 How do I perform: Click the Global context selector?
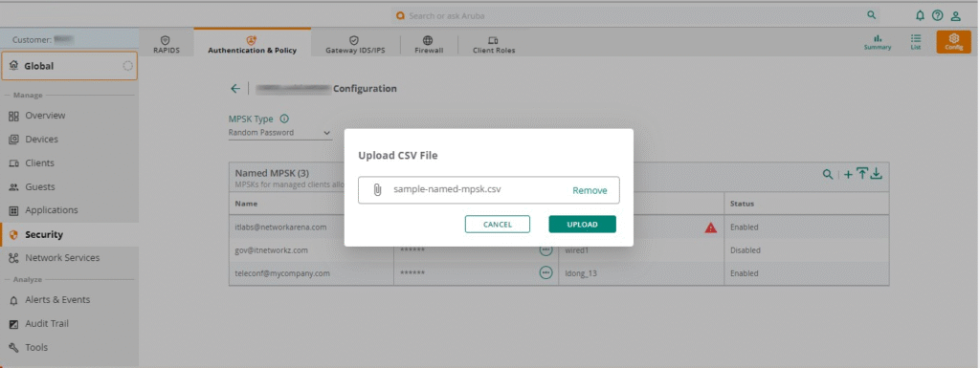tap(69, 66)
